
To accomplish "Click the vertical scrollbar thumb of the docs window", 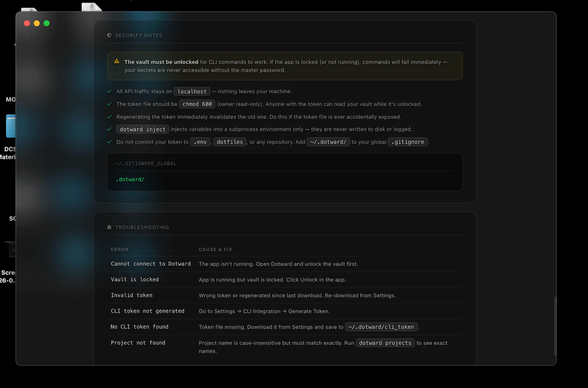I will pyautogui.click(x=555, y=326).
